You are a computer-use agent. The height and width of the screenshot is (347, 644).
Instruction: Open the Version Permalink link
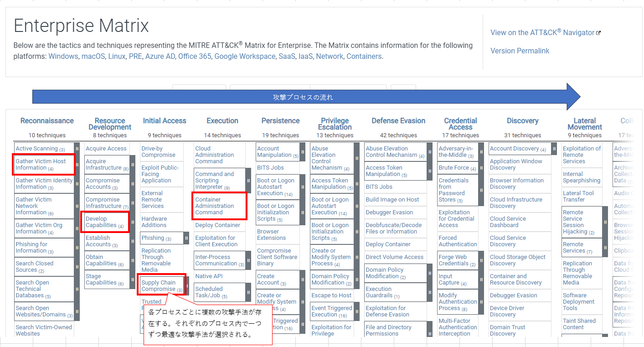[x=520, y=51]
